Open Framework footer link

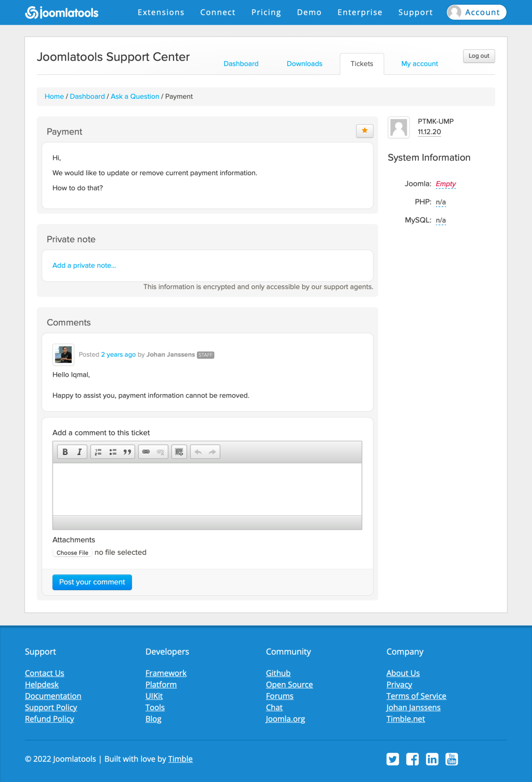coord(166,673)
